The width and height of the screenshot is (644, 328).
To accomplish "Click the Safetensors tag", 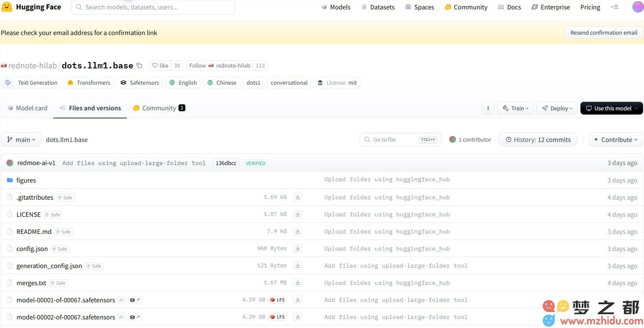I will pos(140,83).
